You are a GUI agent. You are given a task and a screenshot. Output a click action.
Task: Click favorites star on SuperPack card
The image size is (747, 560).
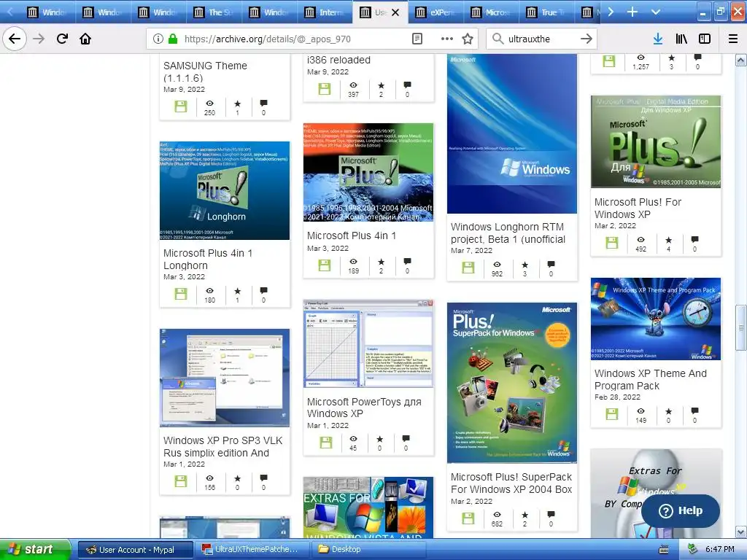pyautogui.click(x=525, y=515)
